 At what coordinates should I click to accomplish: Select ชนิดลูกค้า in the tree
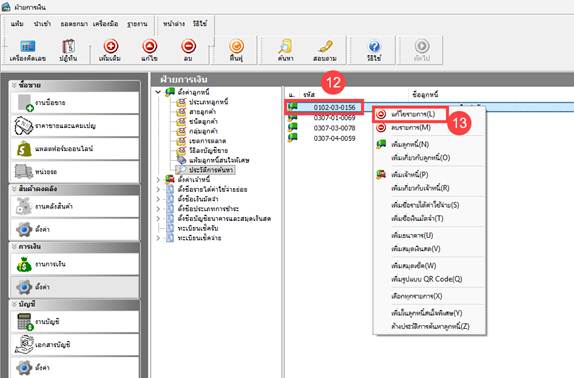(203, 121)
